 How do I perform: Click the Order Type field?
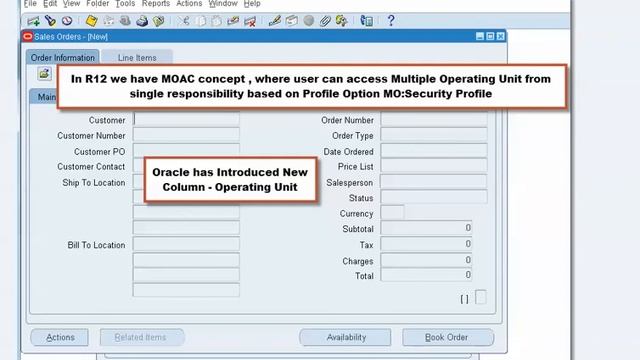(434, 134)
